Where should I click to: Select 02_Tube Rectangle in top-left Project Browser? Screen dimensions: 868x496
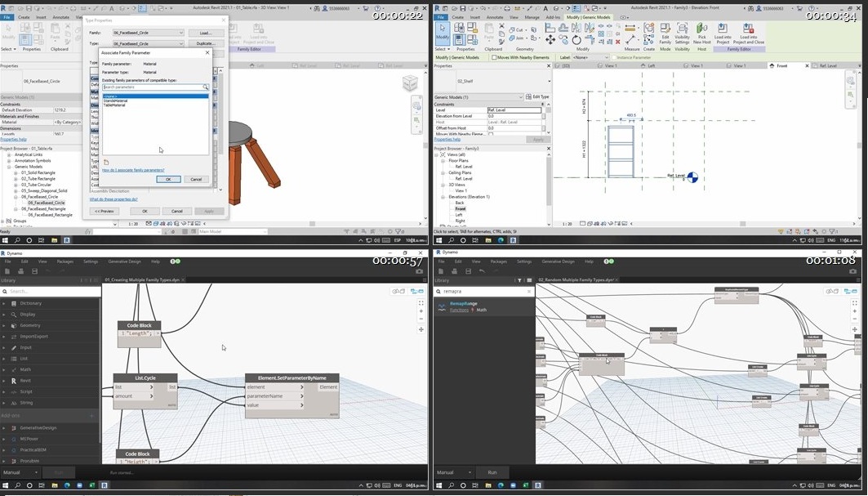point(38,178)
